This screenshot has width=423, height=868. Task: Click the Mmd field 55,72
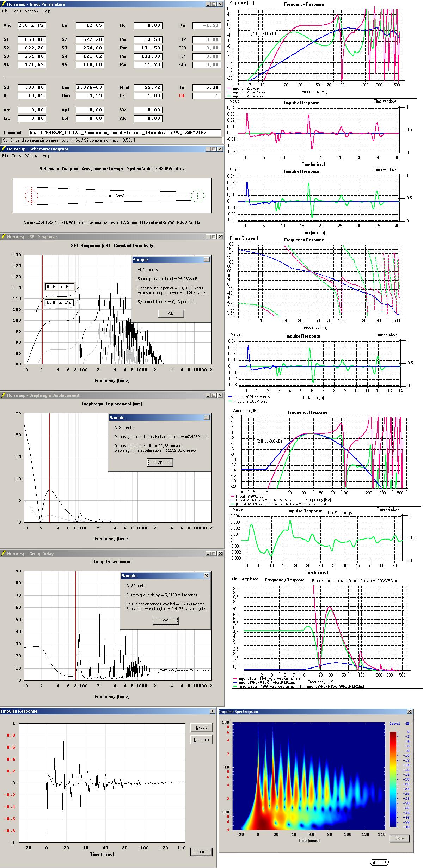[148, 87]
